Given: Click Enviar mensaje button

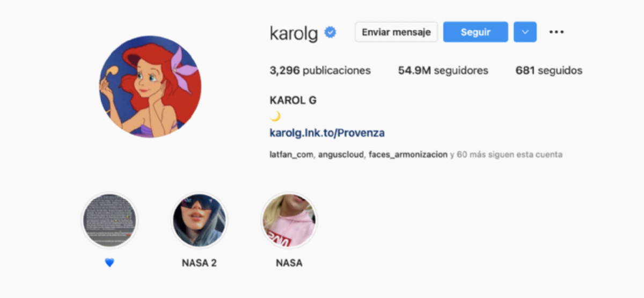Looking at the screenshot, I should click(396, 32).
